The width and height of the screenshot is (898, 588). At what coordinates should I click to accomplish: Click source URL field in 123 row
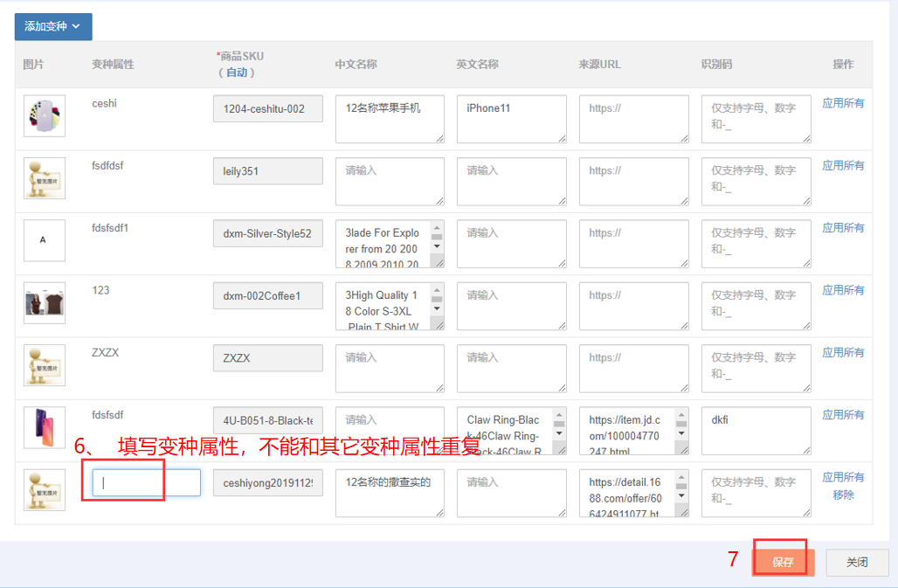[x=633, y=307]
